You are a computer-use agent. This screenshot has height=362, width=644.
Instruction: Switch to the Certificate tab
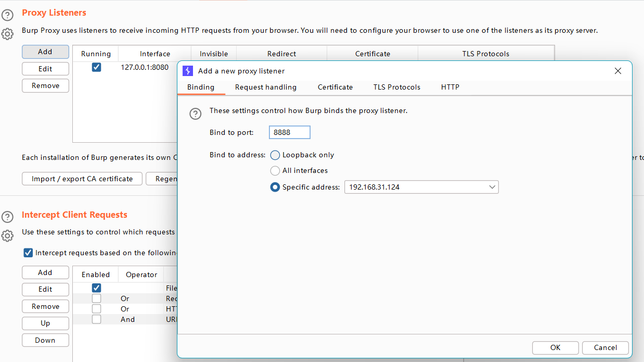pos(336,87)
